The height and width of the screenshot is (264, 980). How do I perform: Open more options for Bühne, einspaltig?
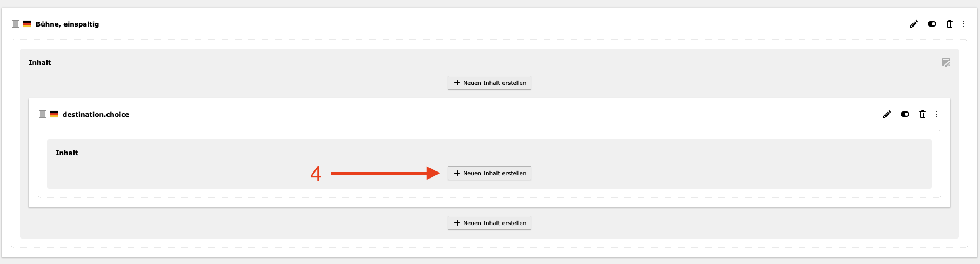coord(963,24)
